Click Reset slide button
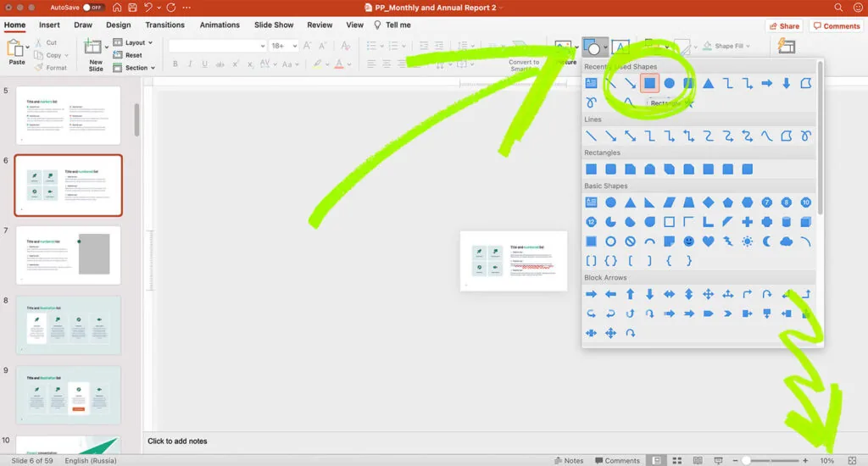 pyautogui.click(x=128, y=55)
